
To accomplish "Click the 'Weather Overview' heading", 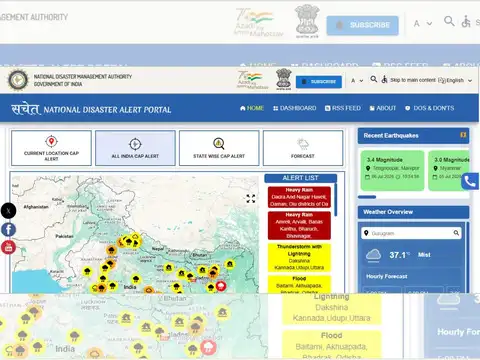I will click(x=388, y=212).
